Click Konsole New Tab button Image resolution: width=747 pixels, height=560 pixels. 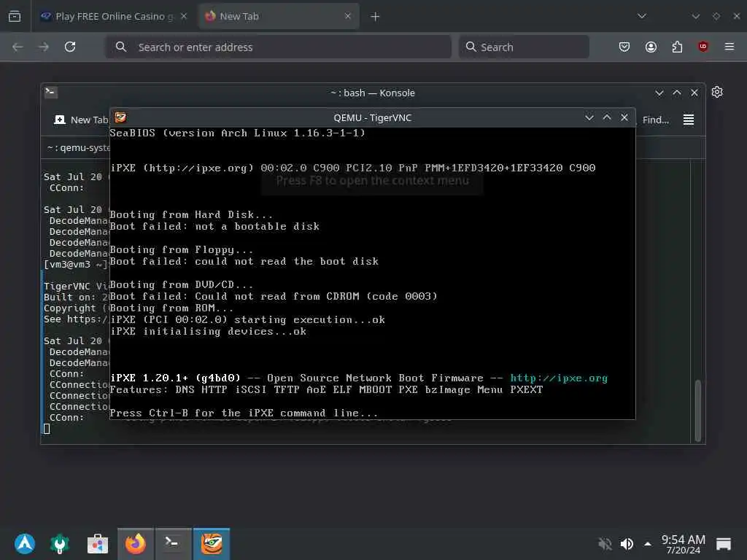click(81, 120)
